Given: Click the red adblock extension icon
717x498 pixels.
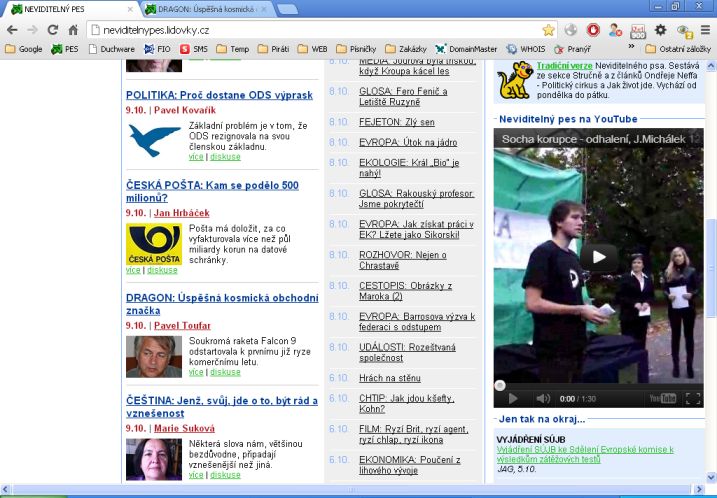Looking at the screenshot, I should coord(593,30).
